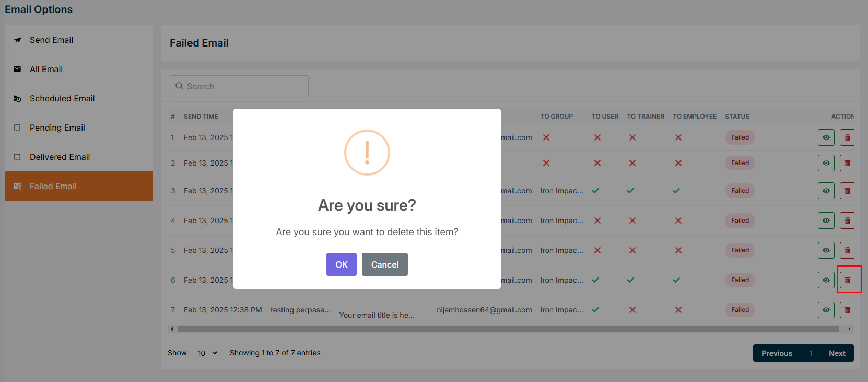Click the scrollbar right arrow
The image size is (868, 382).
click(x=850, y=329)
